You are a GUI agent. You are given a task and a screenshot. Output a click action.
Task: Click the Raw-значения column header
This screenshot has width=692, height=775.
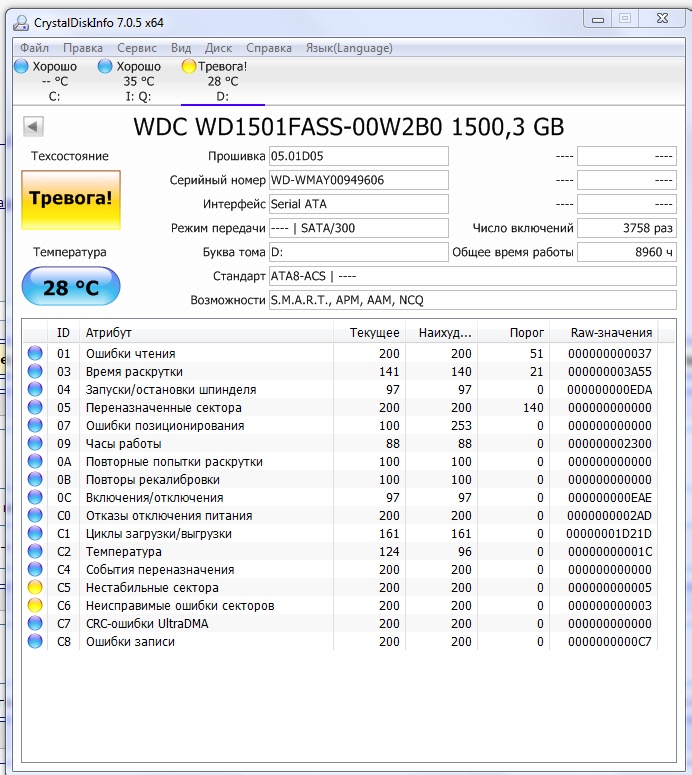click(604, 333)
